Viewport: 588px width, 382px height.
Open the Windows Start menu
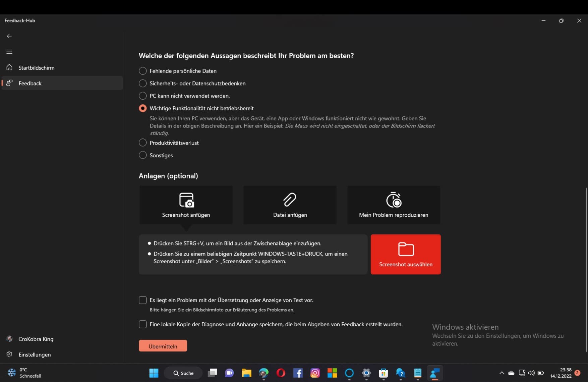(x=154, y=373)
